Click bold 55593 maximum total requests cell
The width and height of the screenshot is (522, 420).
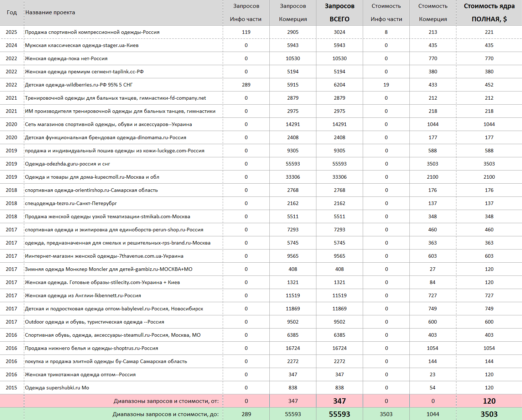pos(339,414)
